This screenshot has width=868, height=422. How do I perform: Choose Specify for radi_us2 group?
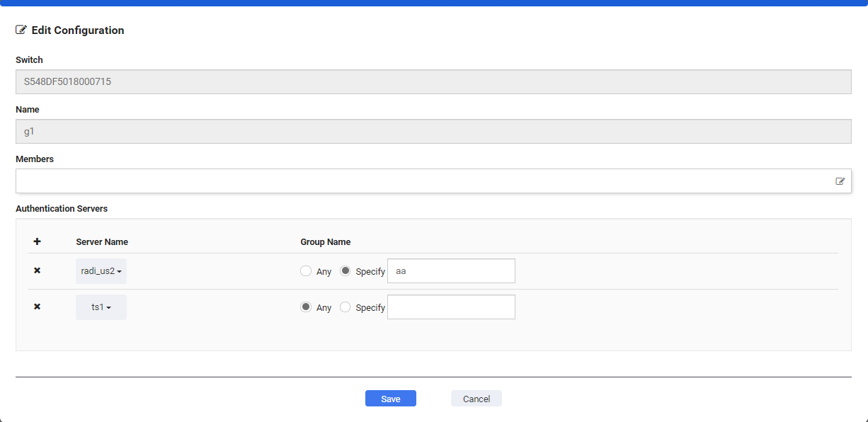pyautogui.click(x=346, y=271)
